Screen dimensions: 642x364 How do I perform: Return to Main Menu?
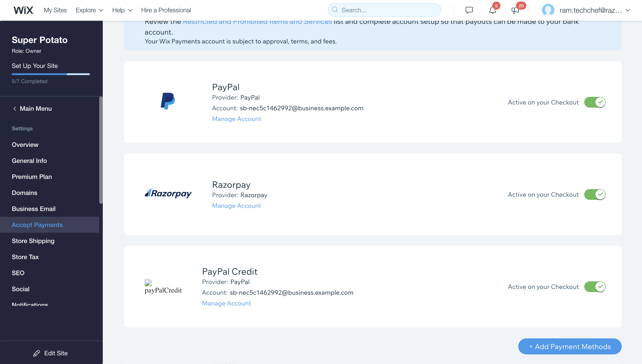[33, 109]
